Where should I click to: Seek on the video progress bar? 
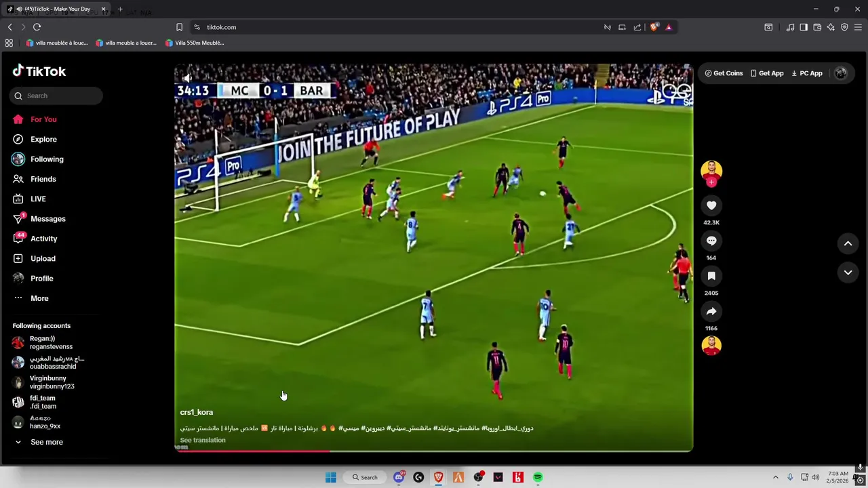[x=434, y=450]
